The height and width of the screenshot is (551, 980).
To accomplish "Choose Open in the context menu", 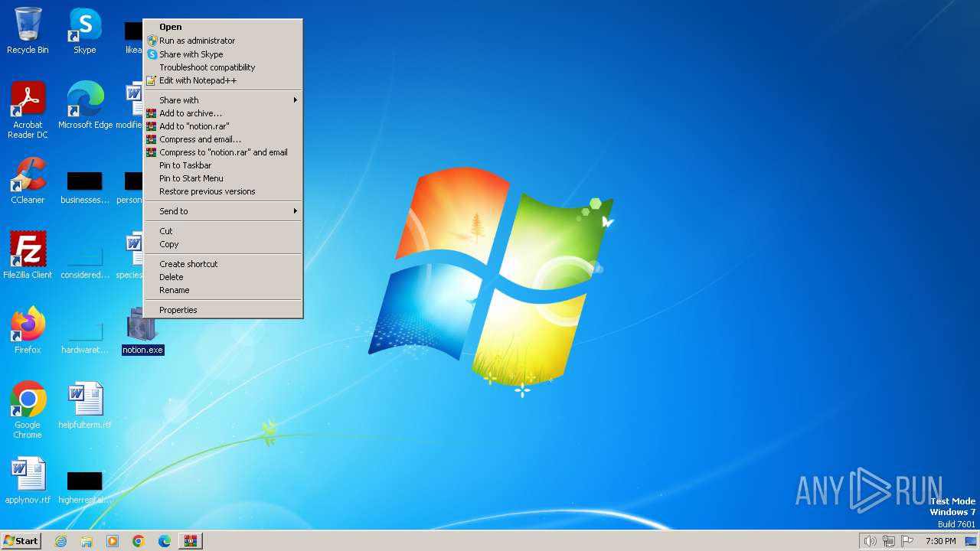I will click(x=223, y=27).
